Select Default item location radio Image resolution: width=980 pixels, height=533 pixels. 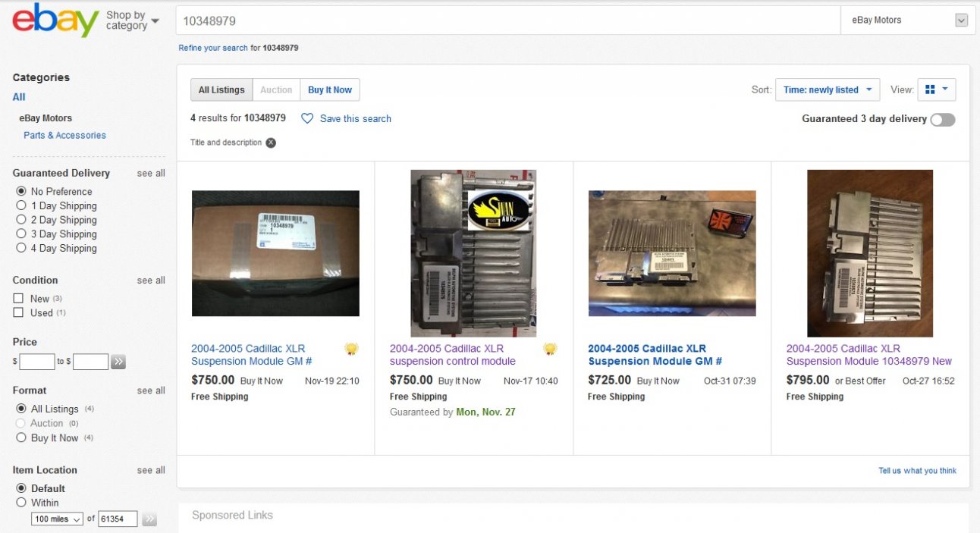[x=21, y=488]
